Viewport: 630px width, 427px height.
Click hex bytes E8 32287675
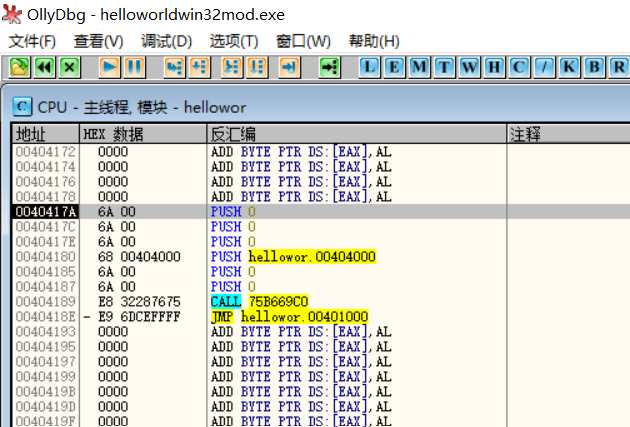click(139, 302)
